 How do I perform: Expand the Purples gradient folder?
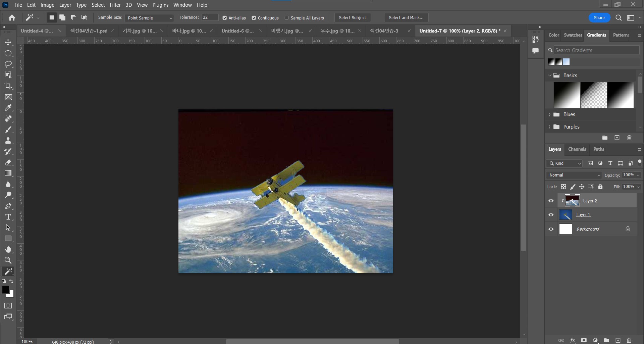click(549, 127)
